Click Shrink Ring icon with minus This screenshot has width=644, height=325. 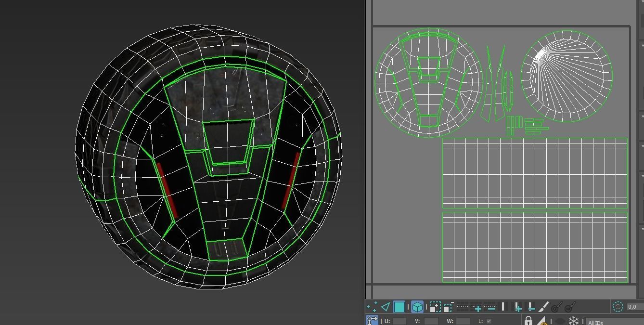click(531, 307)
